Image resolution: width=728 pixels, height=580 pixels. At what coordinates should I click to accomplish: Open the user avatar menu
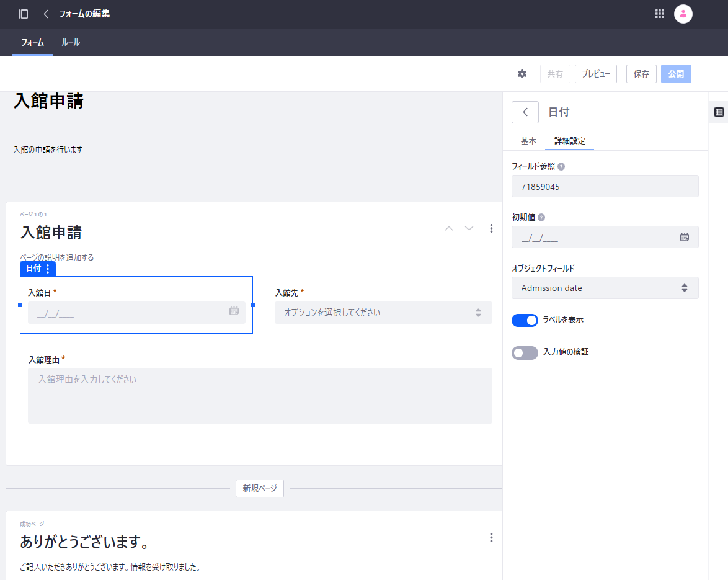(x=683, y=14)
